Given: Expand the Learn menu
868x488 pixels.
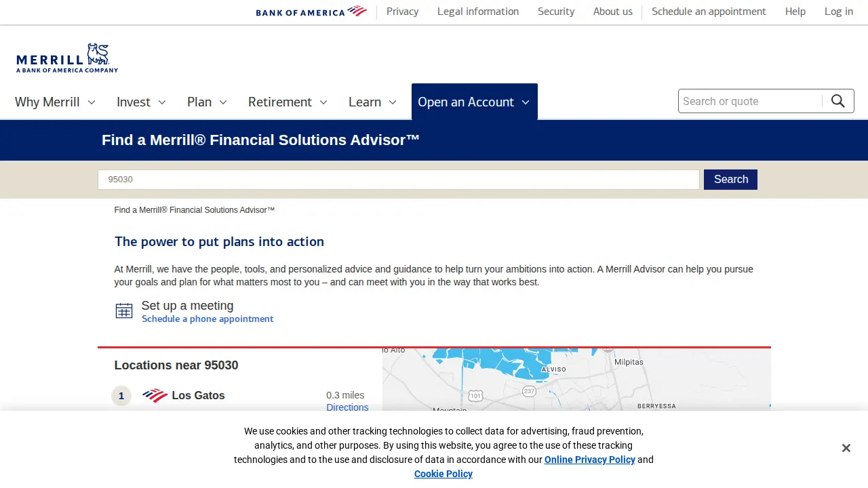Looking at the screenshot, I should (x=372, y=102).
